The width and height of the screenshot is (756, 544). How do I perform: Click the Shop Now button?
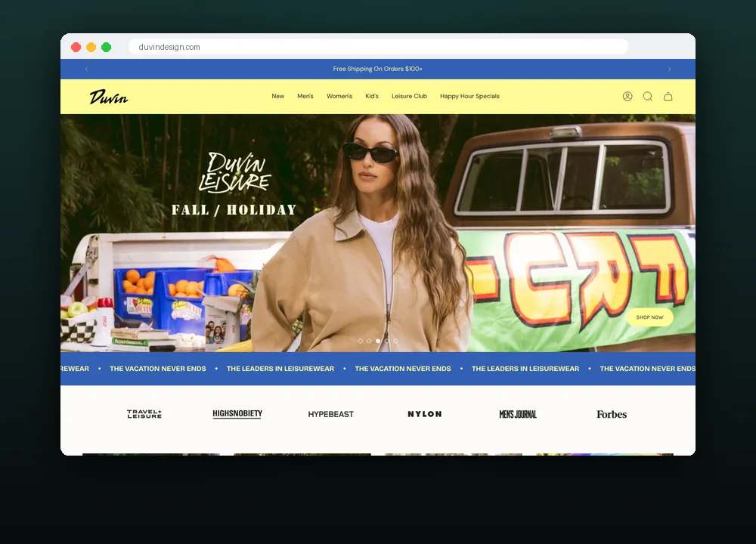pyautogui.click(x=649, y=317)
